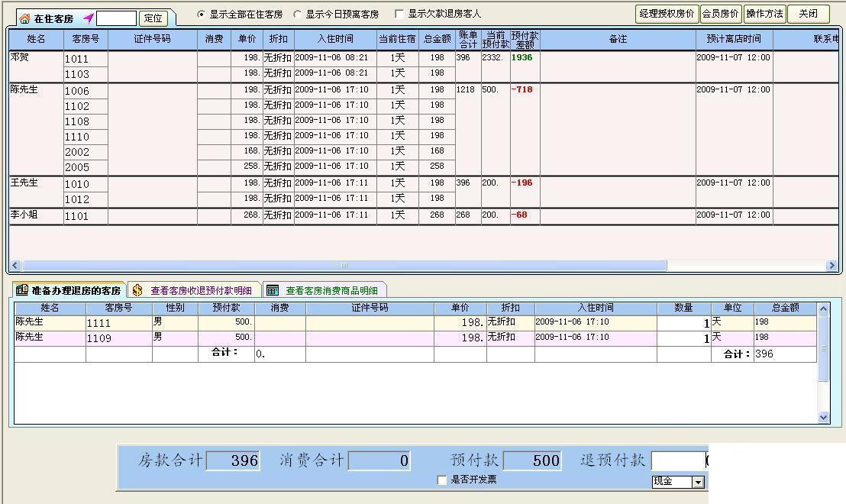Click the 客房号 column header in top table
The width and height of the screenshot is (846, 504).
pyautogui.click(x=86, y=39)
